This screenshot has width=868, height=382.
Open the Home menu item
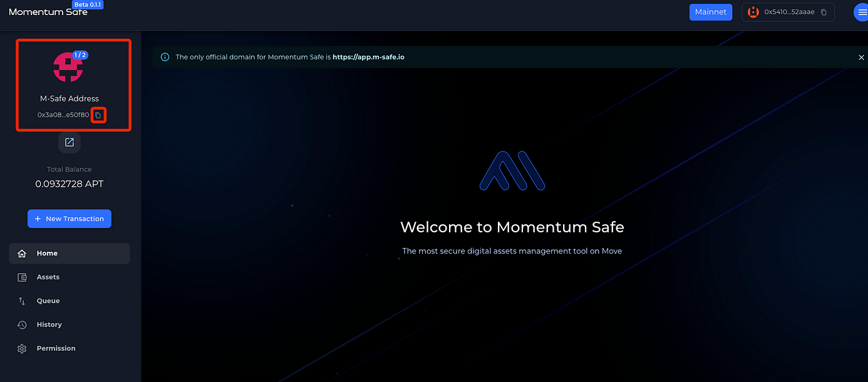(x=70, y=254)
